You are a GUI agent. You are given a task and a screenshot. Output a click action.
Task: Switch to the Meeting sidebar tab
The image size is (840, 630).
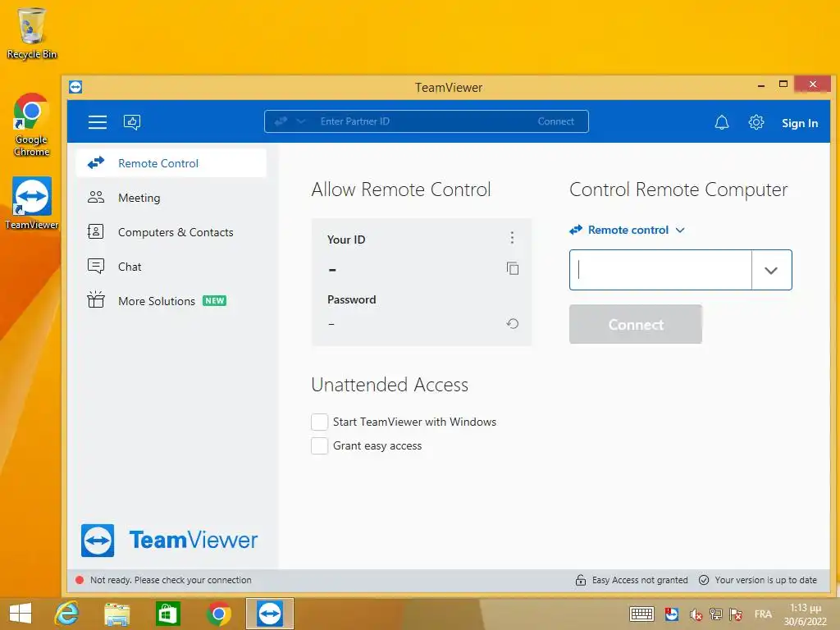tap(171, 198)
